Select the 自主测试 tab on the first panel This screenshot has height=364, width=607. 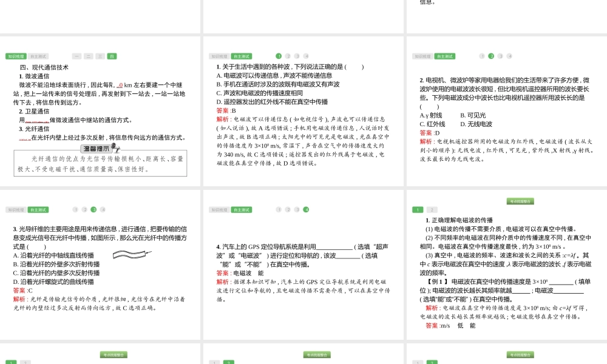point(38,56)
